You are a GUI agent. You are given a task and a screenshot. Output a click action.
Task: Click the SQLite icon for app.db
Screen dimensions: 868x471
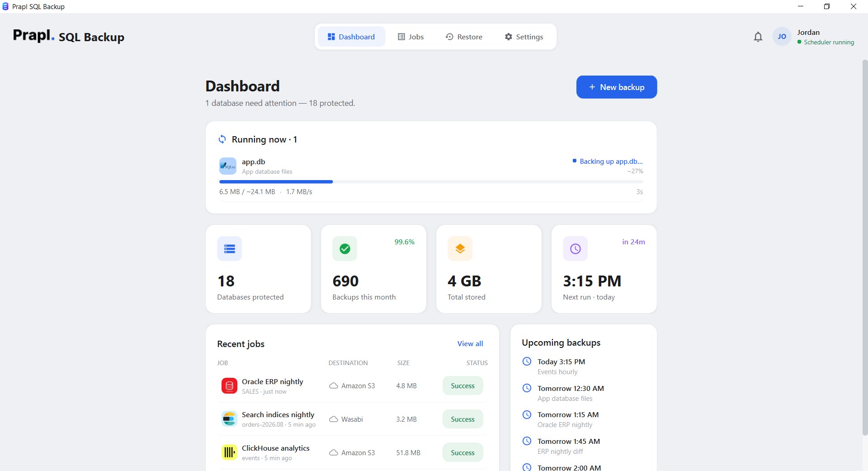click(x=228, y=166)
